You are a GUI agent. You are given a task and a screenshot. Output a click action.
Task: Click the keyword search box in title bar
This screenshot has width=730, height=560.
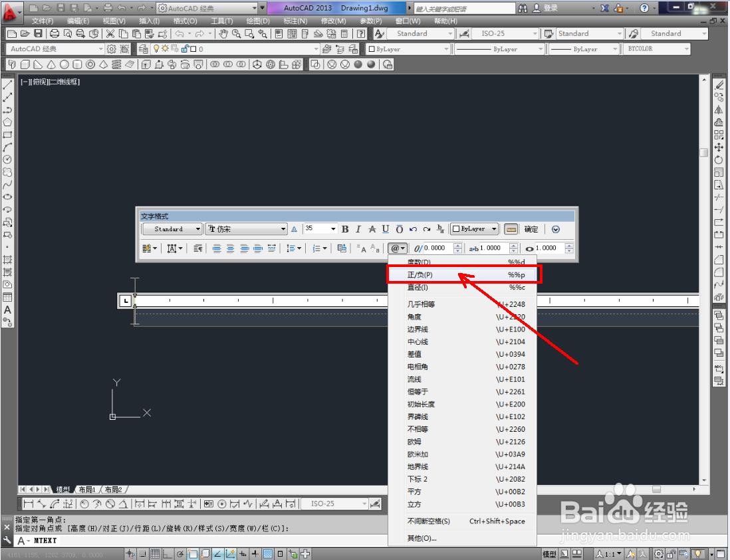[463, 9]
